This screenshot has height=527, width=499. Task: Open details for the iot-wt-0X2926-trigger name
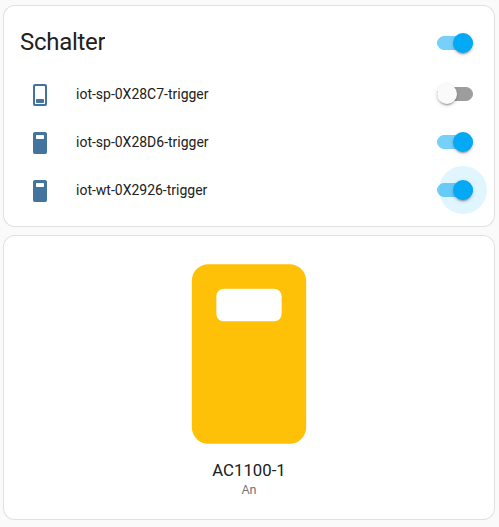click(141, 190)
